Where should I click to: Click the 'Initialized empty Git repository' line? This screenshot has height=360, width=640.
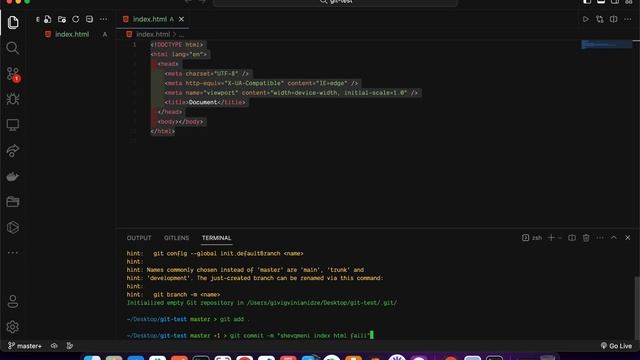(262, 303)
